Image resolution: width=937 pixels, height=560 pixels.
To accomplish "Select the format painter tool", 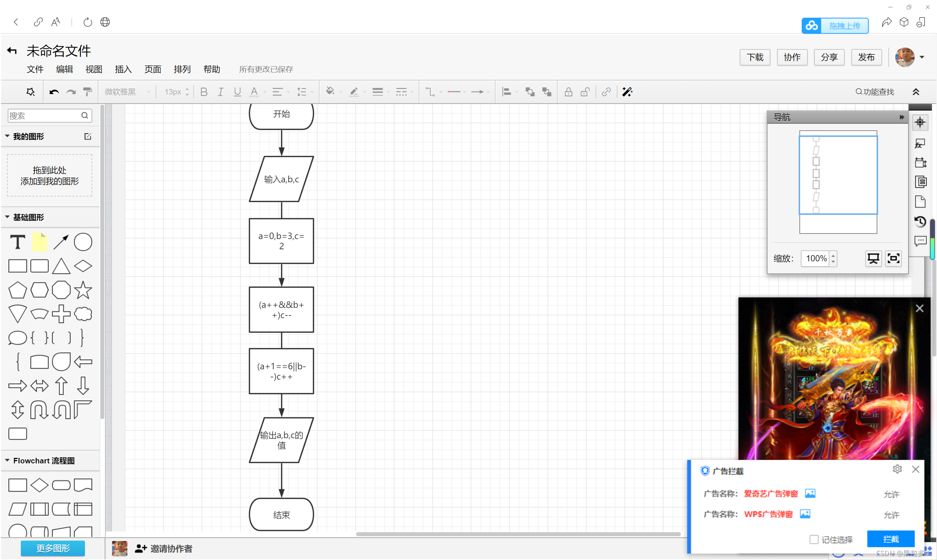I will (87, 92).
